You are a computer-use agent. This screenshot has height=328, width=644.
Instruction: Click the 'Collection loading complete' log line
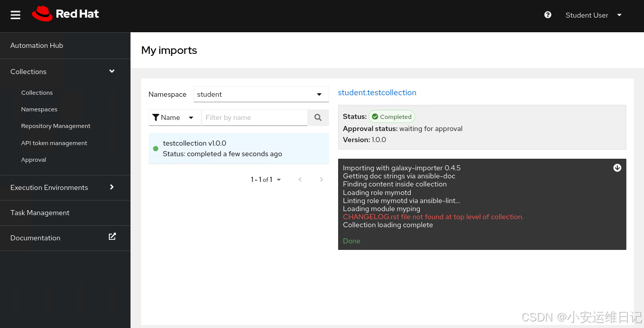coord(388,225)
